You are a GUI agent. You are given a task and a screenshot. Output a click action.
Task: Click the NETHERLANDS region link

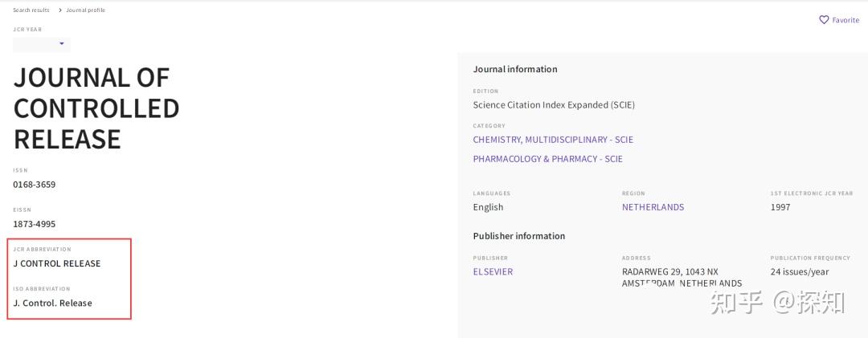point(653,207)
